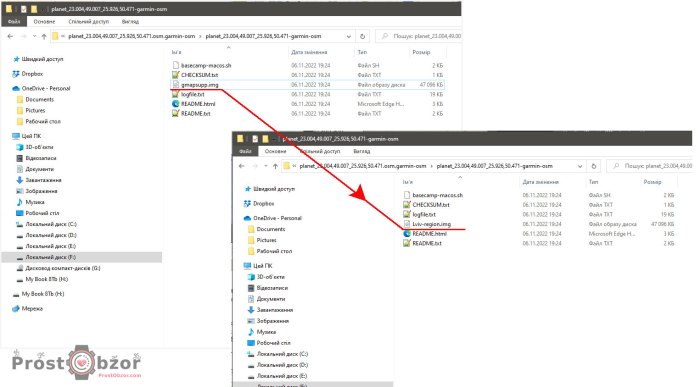Open Спільний доступ tab in back window
This screenshot has width=700, height=387.
pyautogui.click(x=88, y=21)
